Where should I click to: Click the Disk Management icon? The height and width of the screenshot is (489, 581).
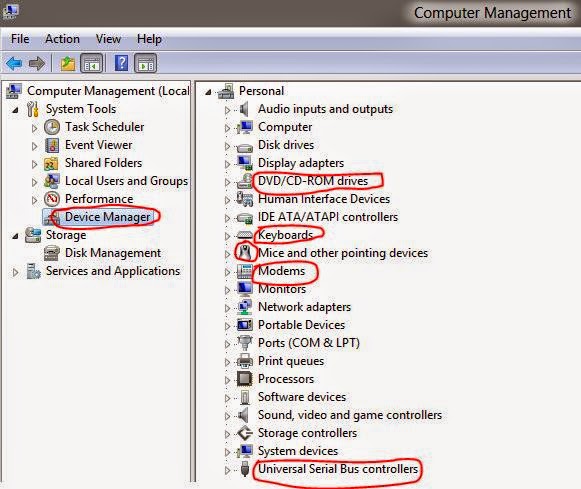(x=52, y=253)
